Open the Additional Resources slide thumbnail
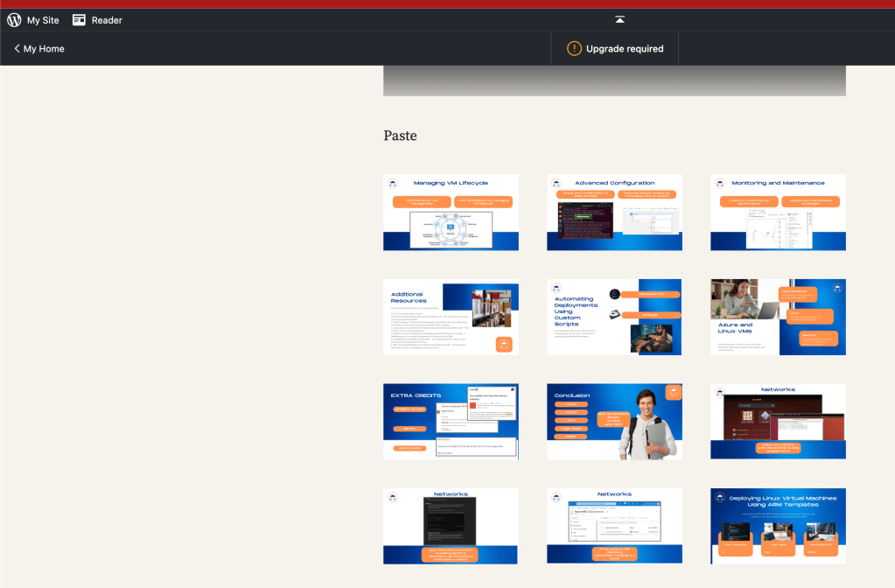Image resolution: width=895 pixels, height=588 pixels. tap(451, 317)
